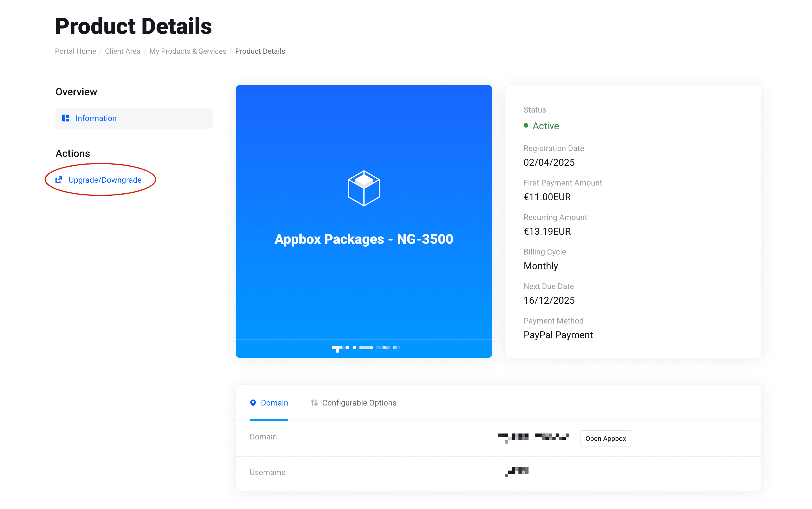Click the Upgrade/Downgrade external-link icon
The width and height of the screenshot is (812, 509).
pyautogui.click(x=59, y=180)
